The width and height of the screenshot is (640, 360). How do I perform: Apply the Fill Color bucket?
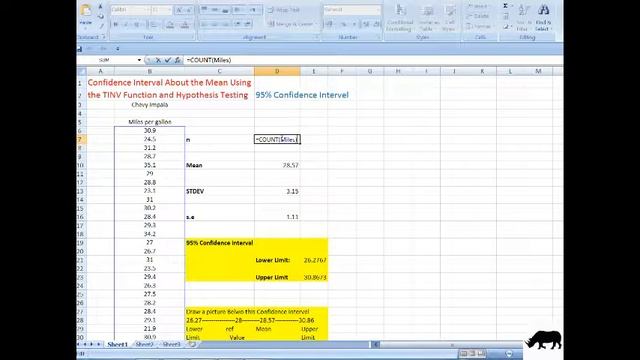[171, 25]
